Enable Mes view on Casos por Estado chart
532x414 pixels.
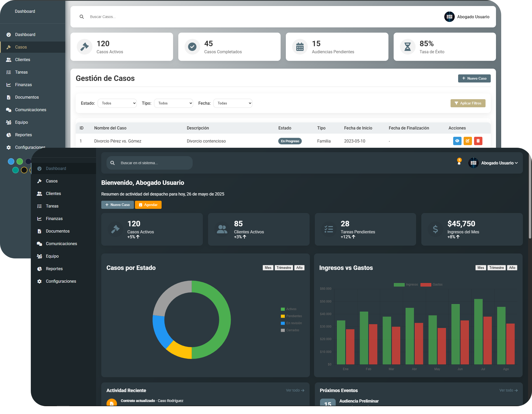(268, 268)
